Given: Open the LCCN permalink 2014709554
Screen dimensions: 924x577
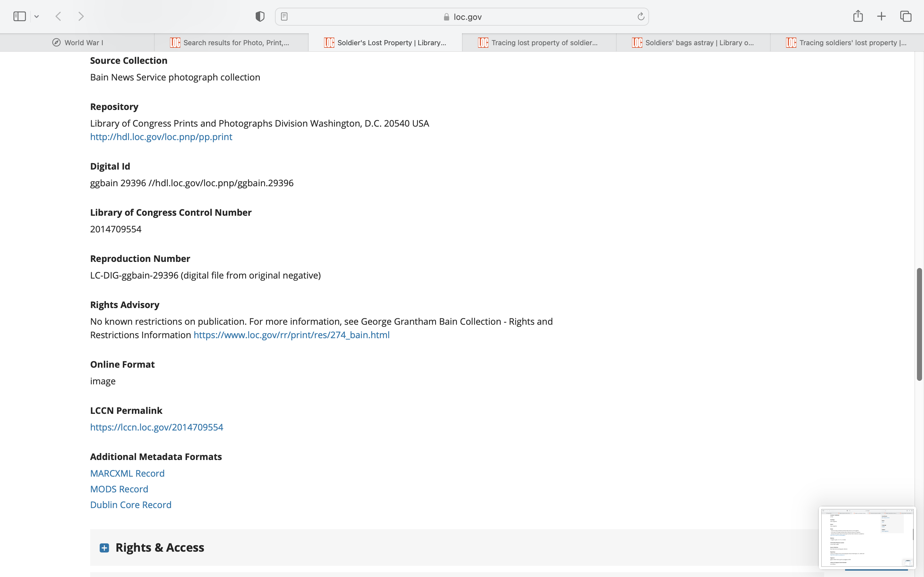Looking at the screenshot, I should pyautogui.click(x=157, y=427).
